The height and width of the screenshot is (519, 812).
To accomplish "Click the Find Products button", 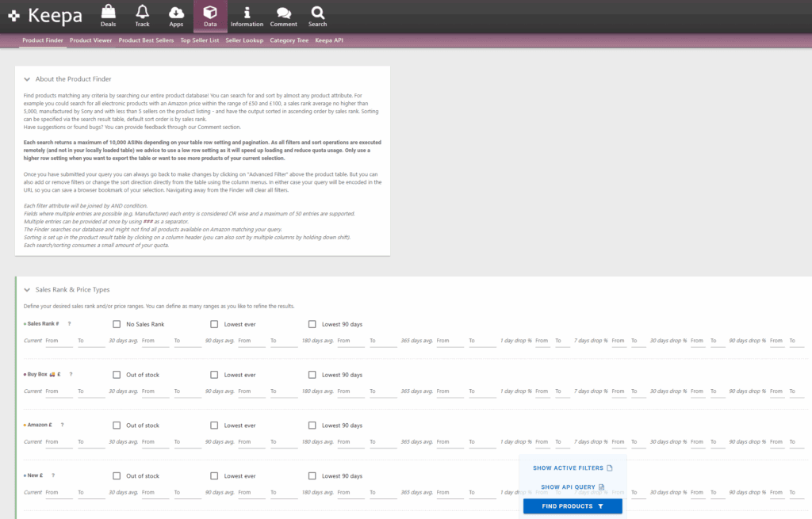I will [573, 506].
